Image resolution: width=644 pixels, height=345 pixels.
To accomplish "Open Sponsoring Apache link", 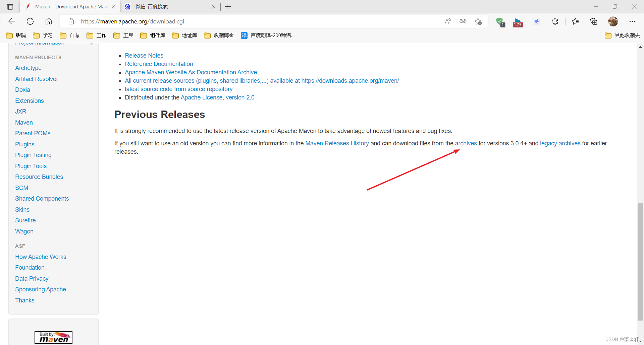I will (41, 289).
